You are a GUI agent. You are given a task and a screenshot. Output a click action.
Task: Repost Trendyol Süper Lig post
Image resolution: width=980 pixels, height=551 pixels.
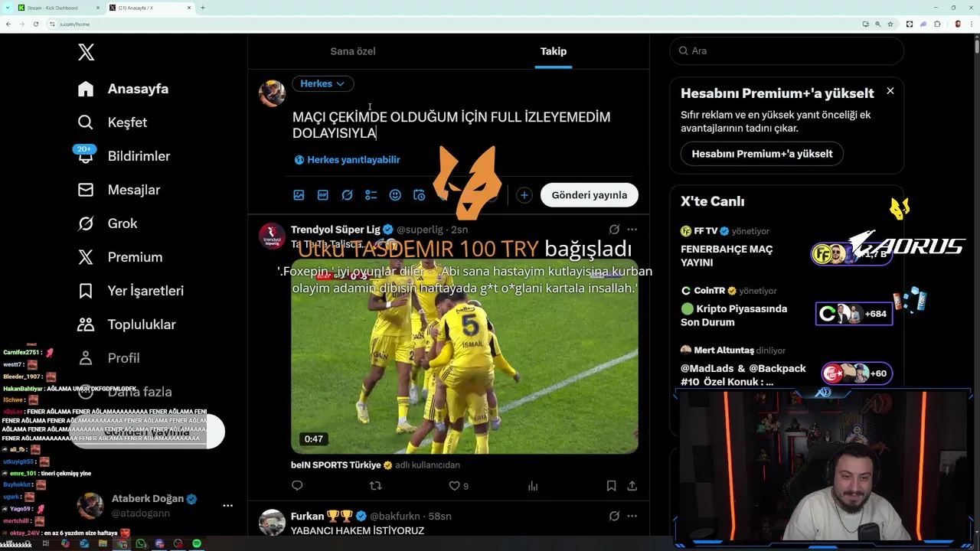(375, 485)
